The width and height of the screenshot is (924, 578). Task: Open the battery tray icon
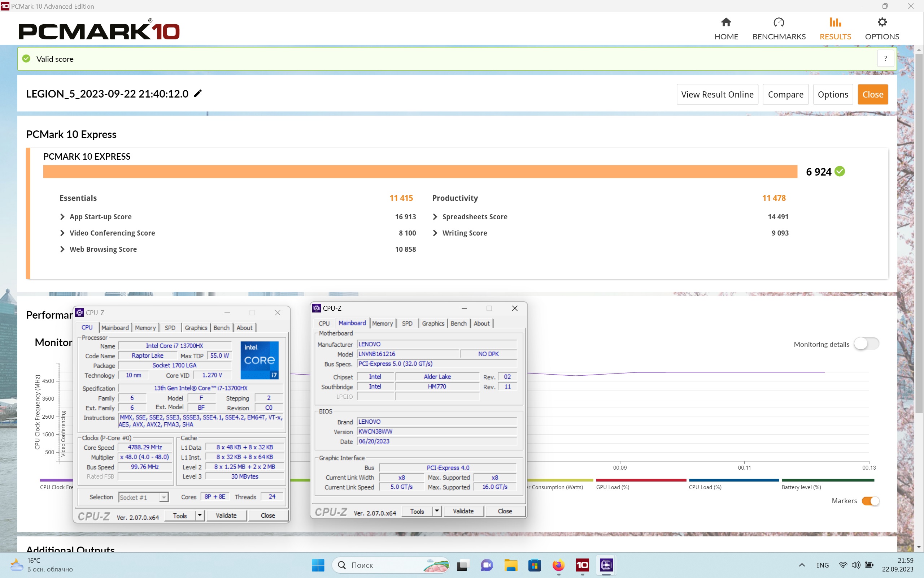869,565
